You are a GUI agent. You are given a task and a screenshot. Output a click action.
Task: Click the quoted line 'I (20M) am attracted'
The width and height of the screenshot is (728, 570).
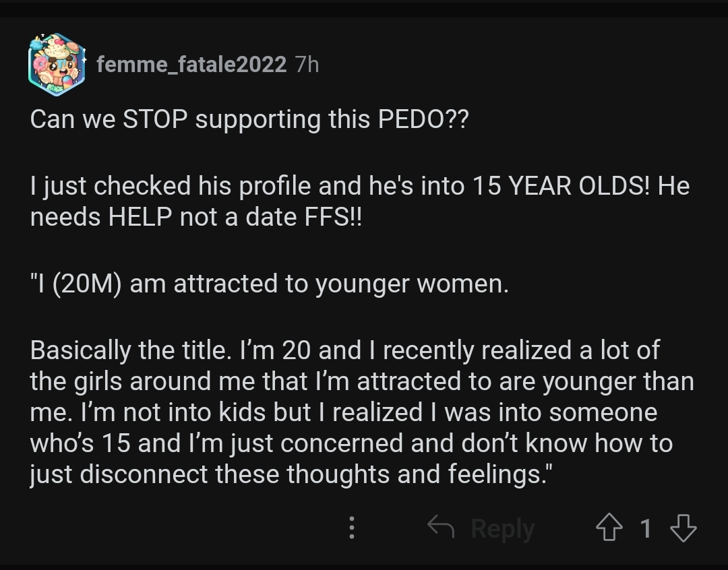(269, 284)
